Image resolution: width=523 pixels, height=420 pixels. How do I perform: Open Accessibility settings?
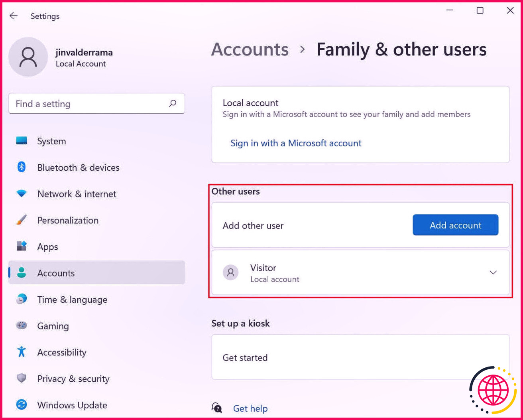click(x=96, y=352)
